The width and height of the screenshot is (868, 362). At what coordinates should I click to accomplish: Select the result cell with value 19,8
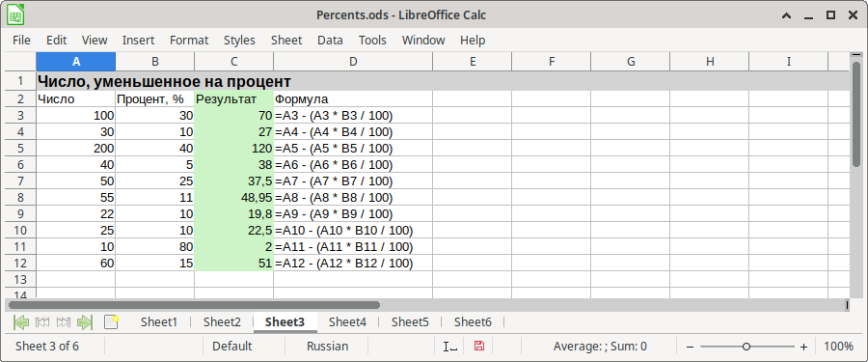[x=234, y=214]
